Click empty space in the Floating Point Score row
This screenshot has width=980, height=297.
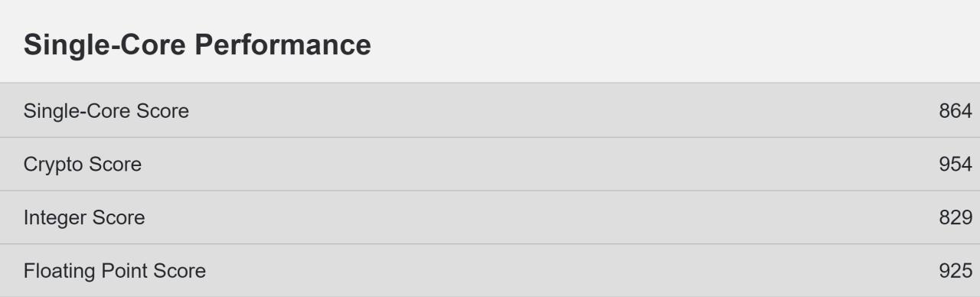(x=536, y=271)
